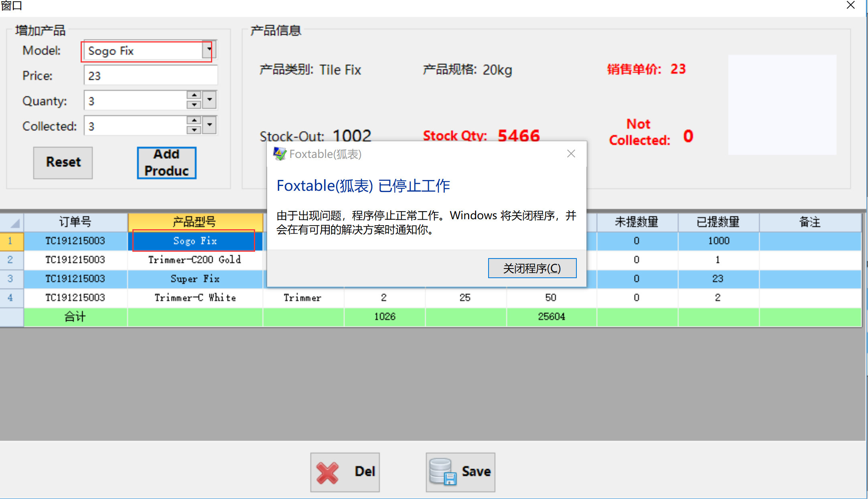Click the Sogo Fix table cell

(x=195, y=241)
